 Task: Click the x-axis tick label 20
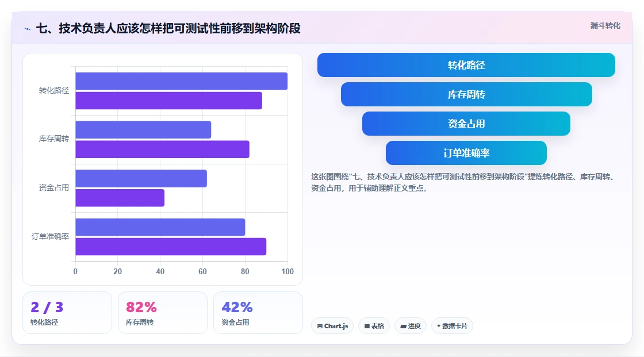(x=117, y=271)
